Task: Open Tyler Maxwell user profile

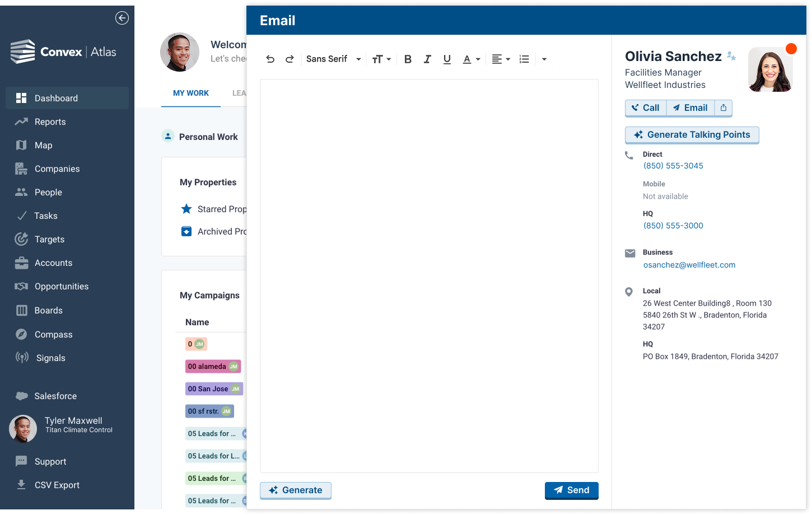Action: pos(62,428)
